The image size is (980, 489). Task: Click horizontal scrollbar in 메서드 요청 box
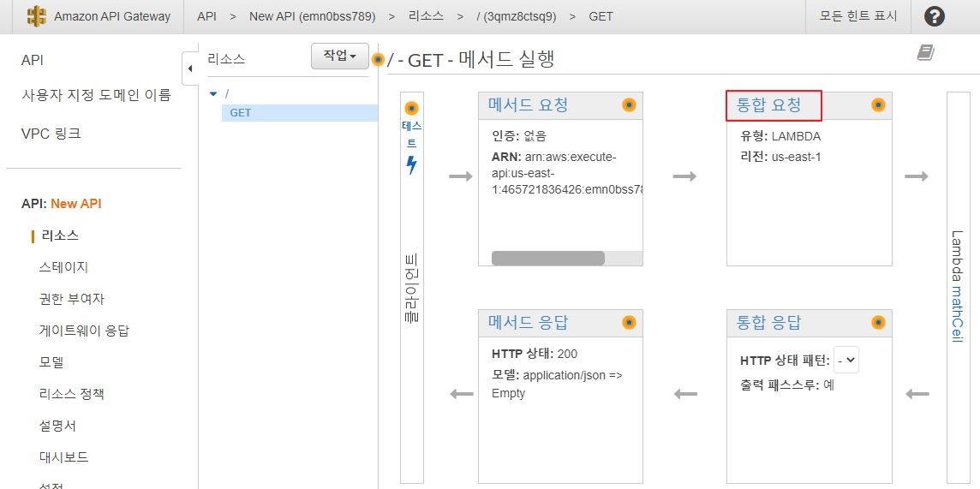pyautogui.click(x=548, y=258)
